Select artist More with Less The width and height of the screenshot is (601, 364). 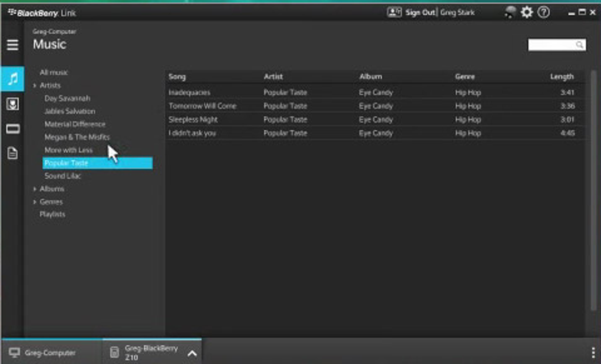[x=68, y=150]
